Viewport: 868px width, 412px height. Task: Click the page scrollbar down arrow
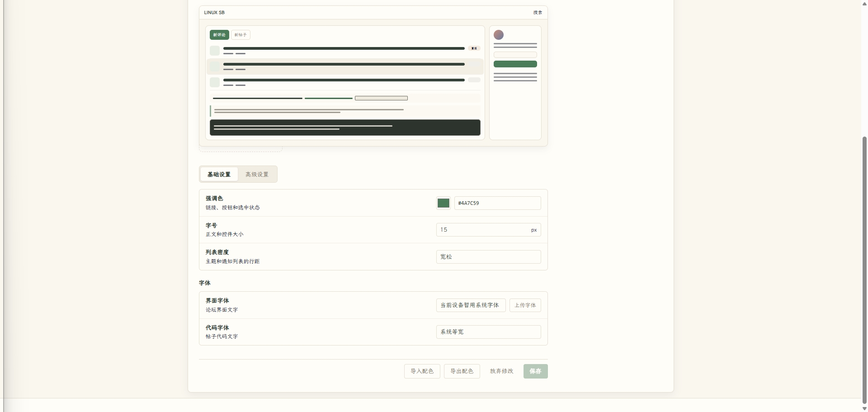coord(864,408)
